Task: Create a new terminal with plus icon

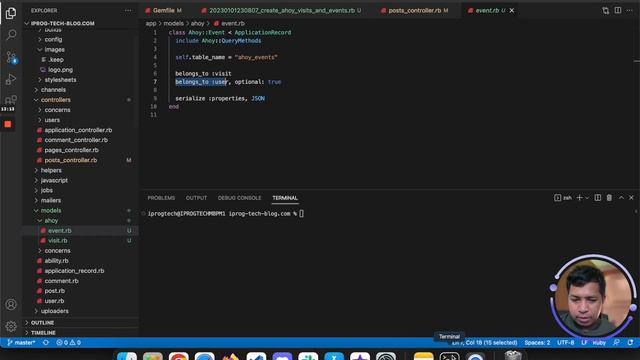Action: pos(579,198)
